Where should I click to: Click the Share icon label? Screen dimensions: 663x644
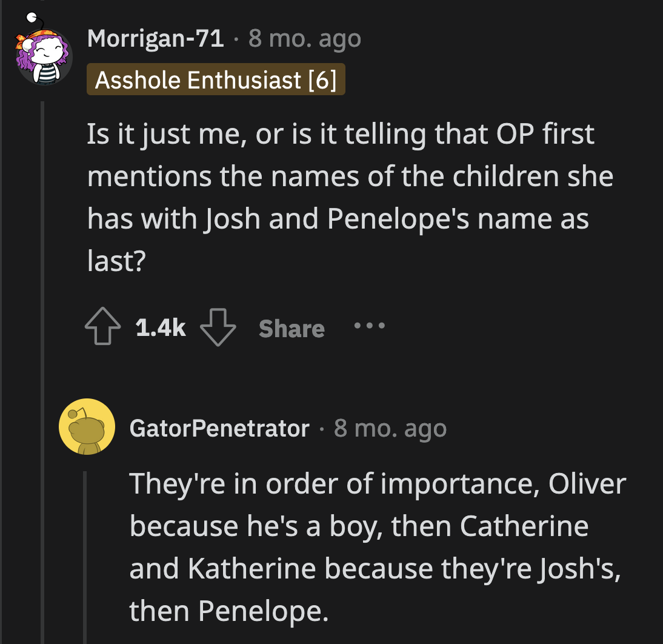tap(291, 328)
